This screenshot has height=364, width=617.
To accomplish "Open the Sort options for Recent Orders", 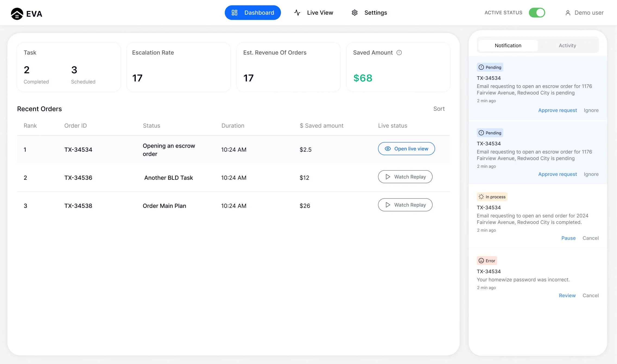I will tap(439, 109).
